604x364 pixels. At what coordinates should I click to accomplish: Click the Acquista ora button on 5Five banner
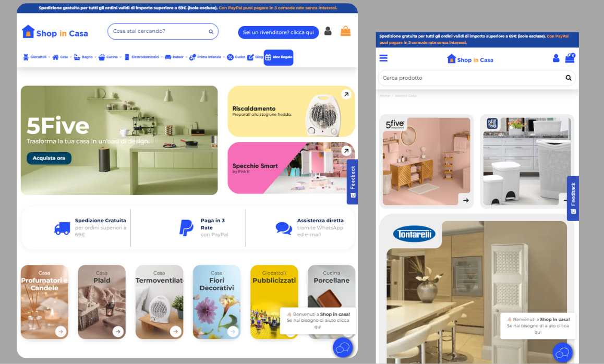pos(49,158)
